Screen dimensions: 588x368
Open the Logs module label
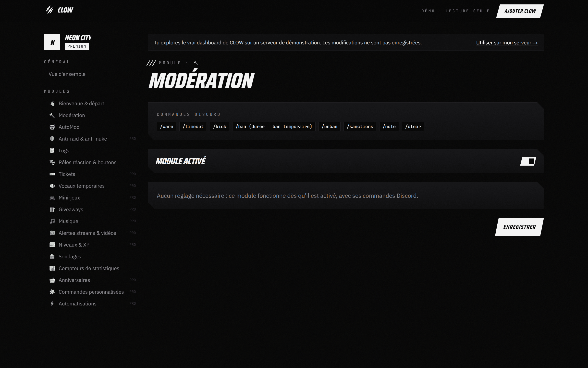pos(64,151)
